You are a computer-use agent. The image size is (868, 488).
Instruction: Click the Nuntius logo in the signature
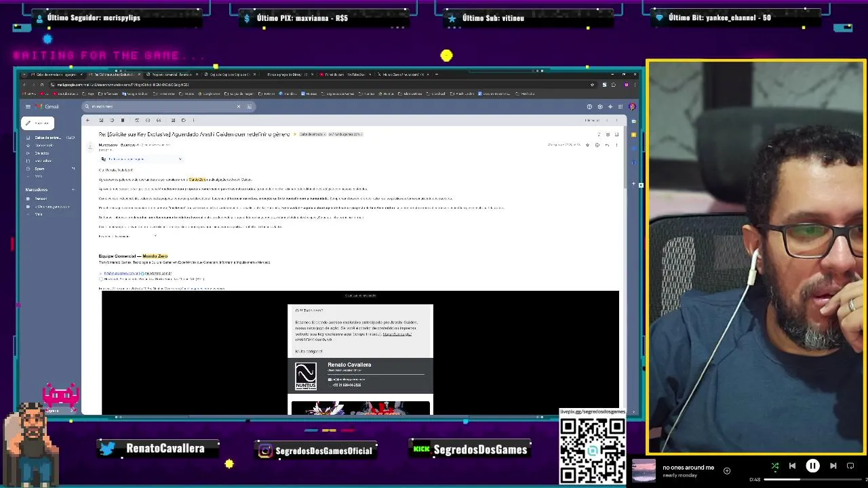click(x=306, y=376)
